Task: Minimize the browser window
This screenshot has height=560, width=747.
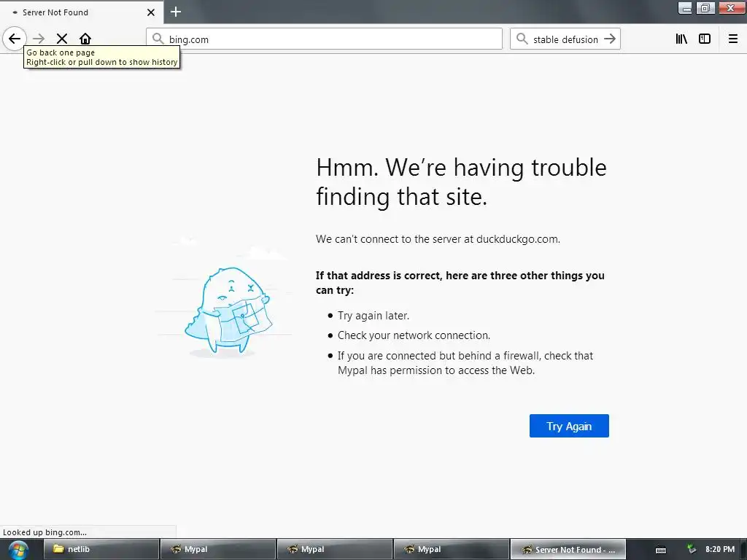Action: click(685, 8)
